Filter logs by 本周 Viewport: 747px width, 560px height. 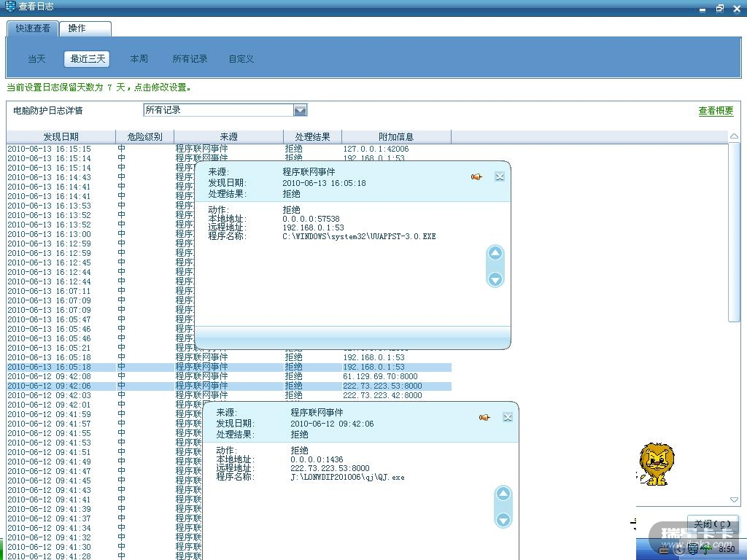139,58
